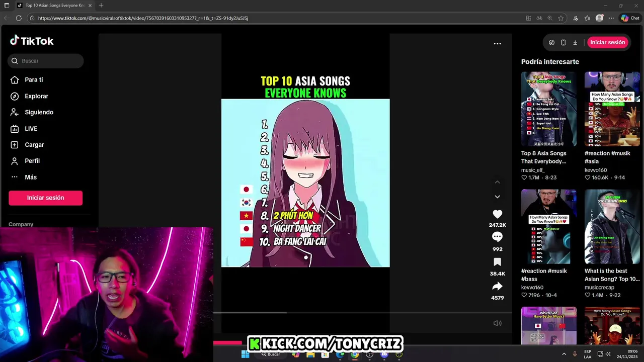Open the Perfil page
This screenshot has height=362, width=644.
pyautogui.click(x=25, y=161)
